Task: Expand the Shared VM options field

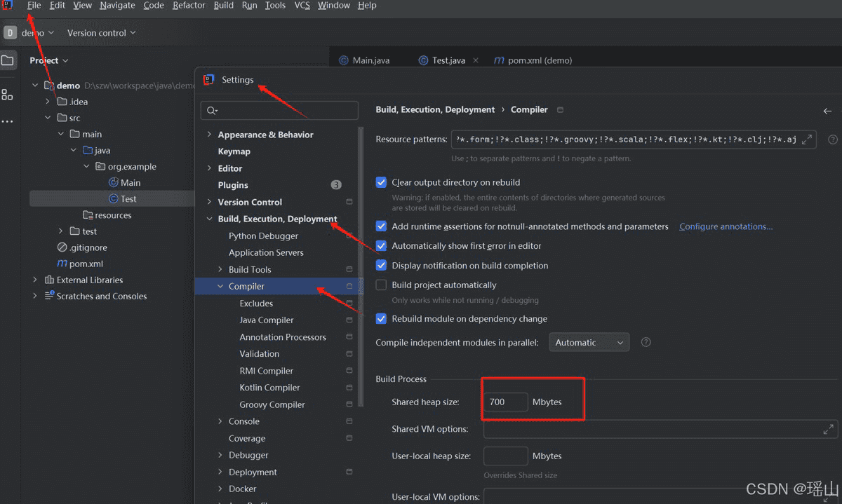Action: coord(829,429)
